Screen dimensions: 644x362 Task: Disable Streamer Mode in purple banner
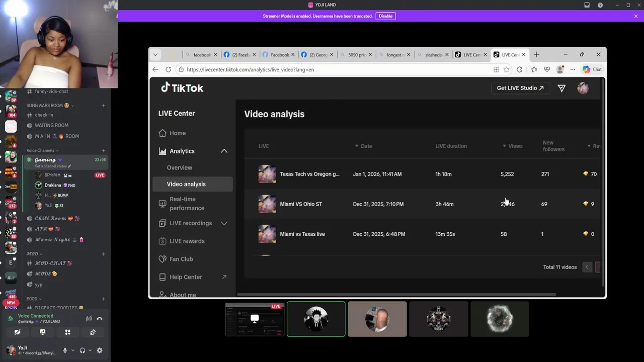(385, 16)
